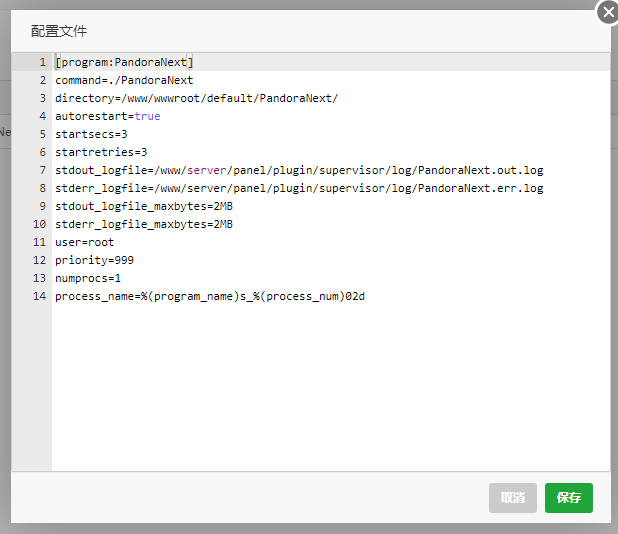Click the user=root line
This screenshot has width=618, height=534.
[85, 242]
